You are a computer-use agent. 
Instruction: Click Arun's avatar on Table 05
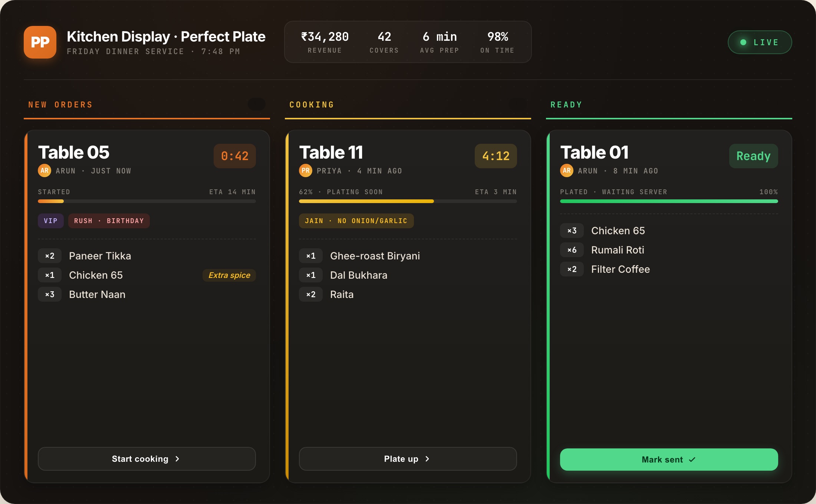pos(45,170)
